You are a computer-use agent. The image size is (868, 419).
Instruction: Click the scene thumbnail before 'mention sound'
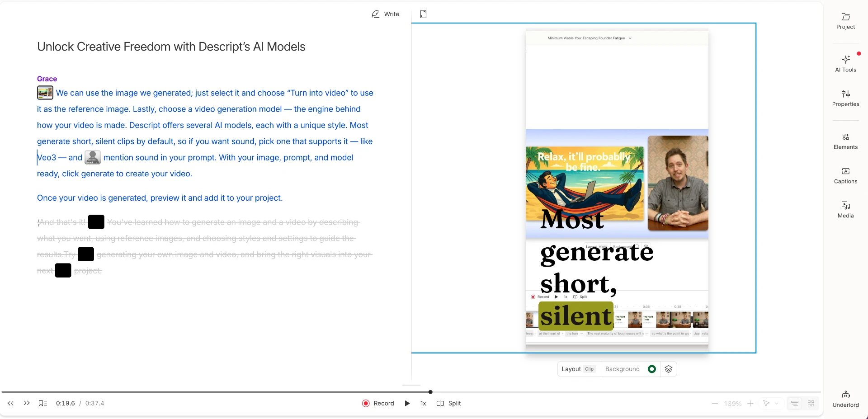(93, 157)
